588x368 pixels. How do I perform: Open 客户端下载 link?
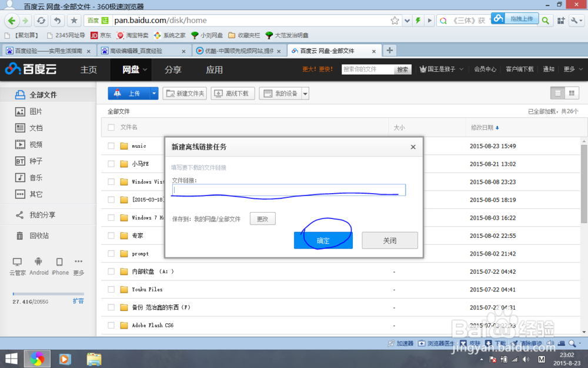[x=519, y=69]
